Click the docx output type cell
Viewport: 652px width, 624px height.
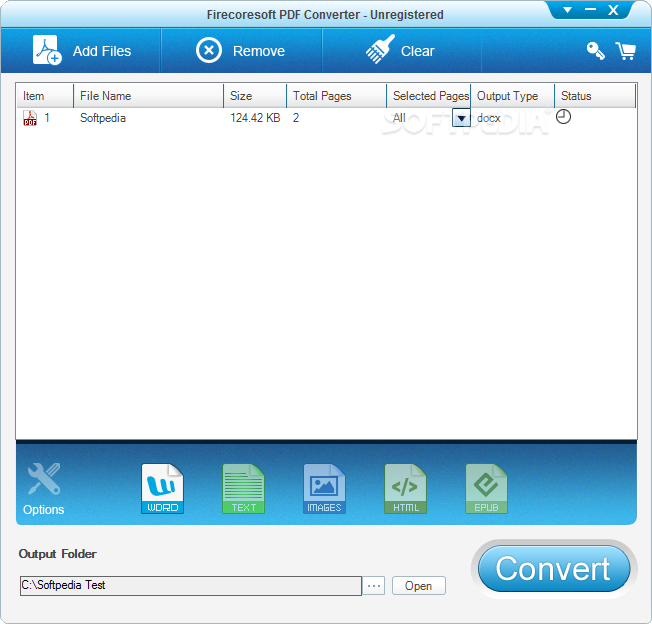pyautogui.click(x=489, y=118)
